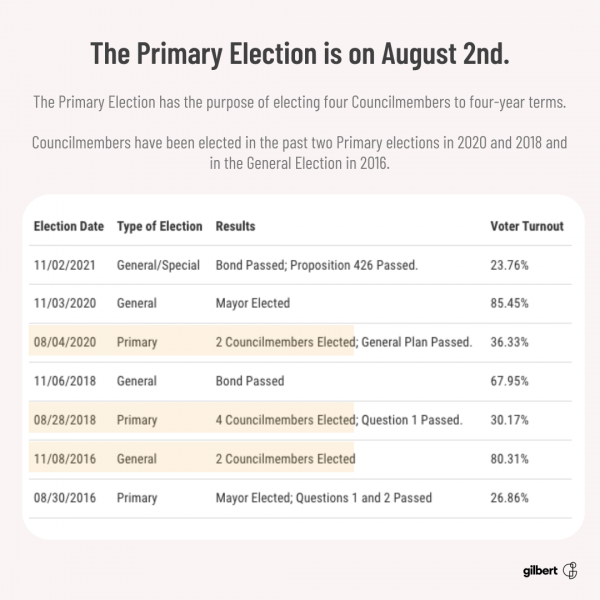Viewport: 600px width, 600px height.
Task: Click the highlighted 11/08/2016 date cell
Action: (x=69, y=459)
